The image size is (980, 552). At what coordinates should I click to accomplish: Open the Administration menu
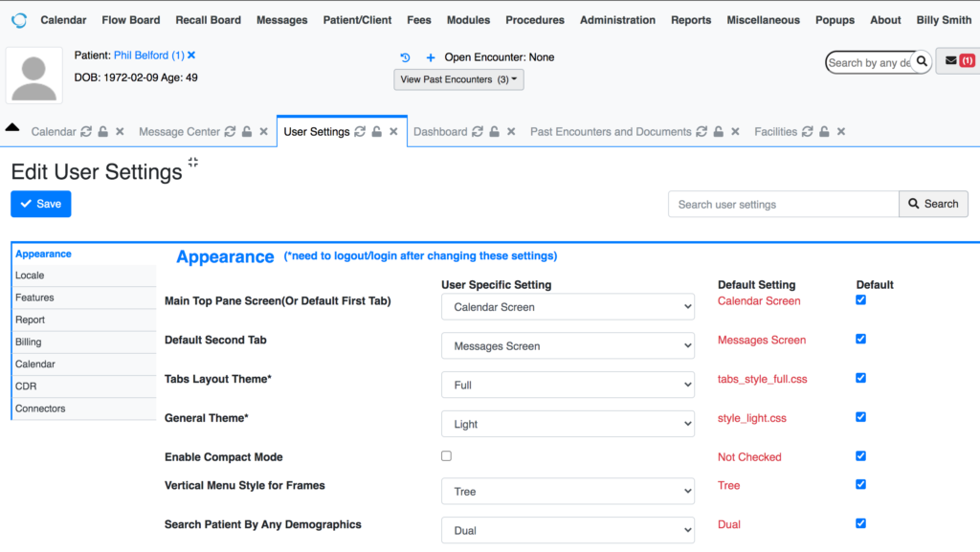(617, 20)
